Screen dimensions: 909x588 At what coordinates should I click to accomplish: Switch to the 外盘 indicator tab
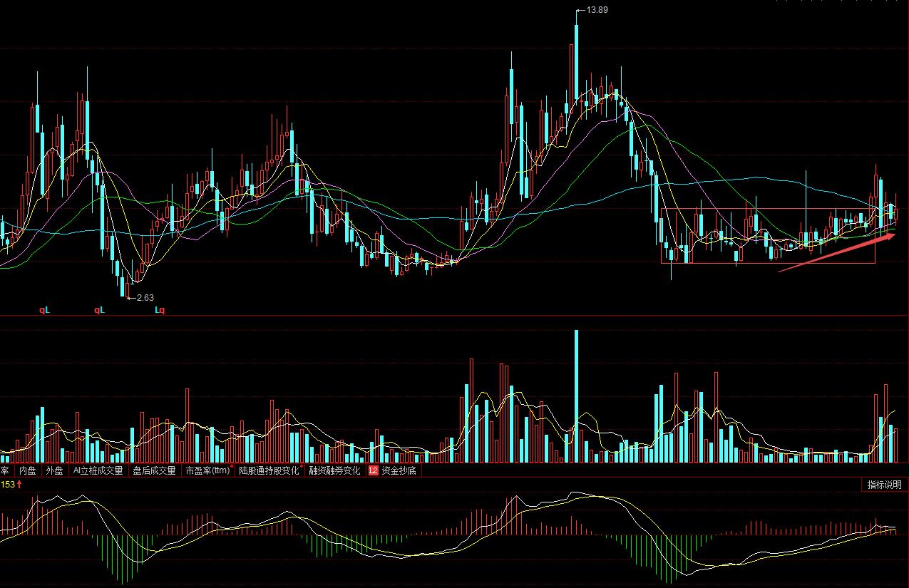[x=54, y=471]
